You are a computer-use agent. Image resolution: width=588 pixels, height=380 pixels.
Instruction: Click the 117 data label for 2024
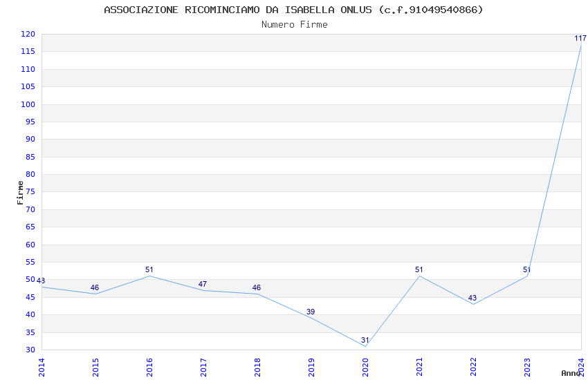point(580,38)
